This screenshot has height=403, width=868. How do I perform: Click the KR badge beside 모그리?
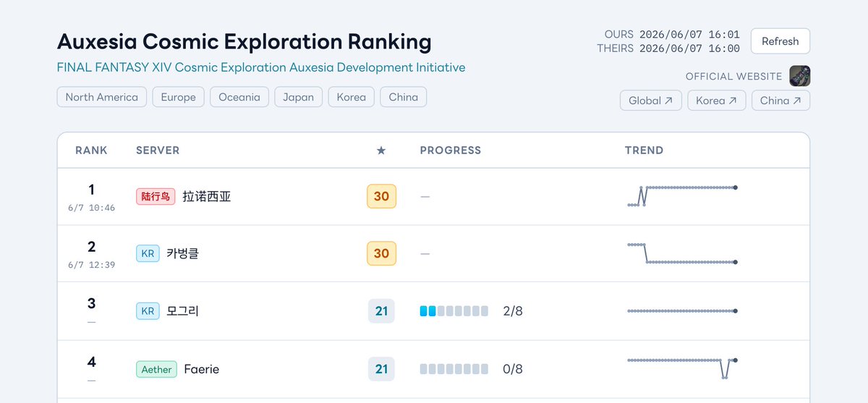(148, 311)
